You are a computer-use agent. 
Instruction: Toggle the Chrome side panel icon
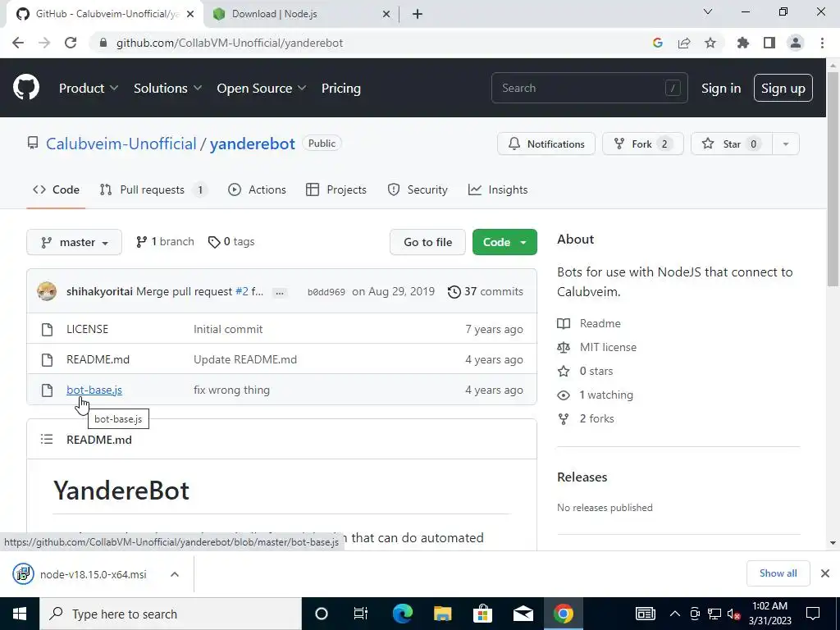[x=769, y=43]
